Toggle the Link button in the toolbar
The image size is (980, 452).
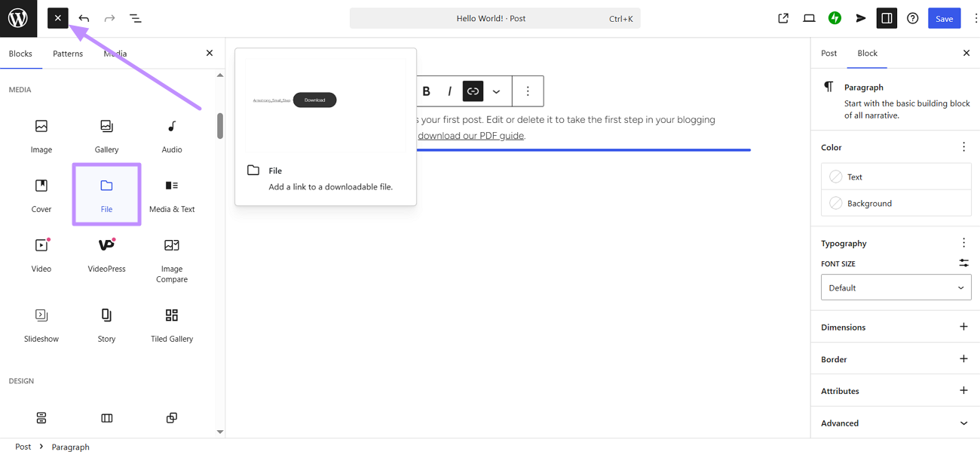(473, 91)
